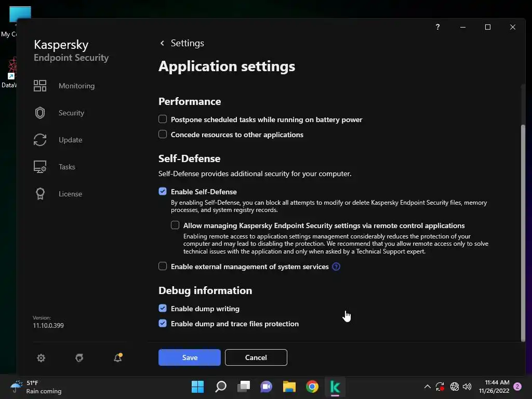This screenshot has height=399, width=532.
Task: Open the Monitoring dashboard icon
Action: point(39,86)
